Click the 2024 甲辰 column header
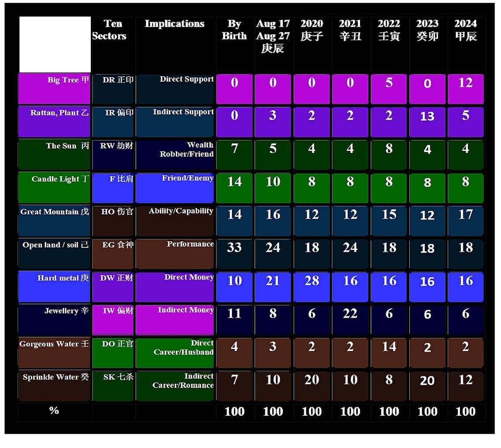 (x=465, y=30)
